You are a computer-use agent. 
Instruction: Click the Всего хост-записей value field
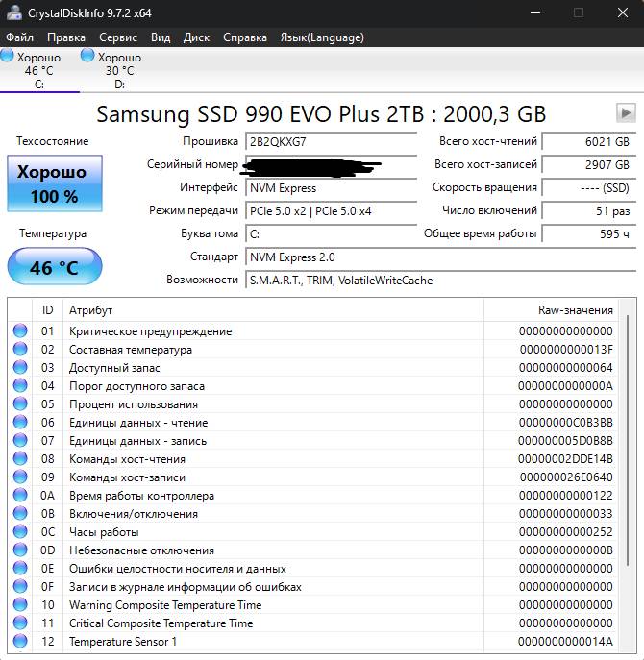pyautogui.click(x=588, y=164)
